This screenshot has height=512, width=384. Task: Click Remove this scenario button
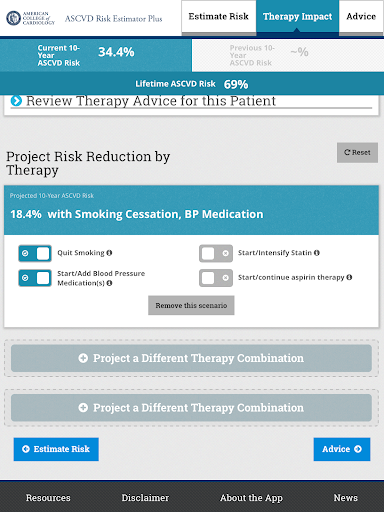click(191, 305)
